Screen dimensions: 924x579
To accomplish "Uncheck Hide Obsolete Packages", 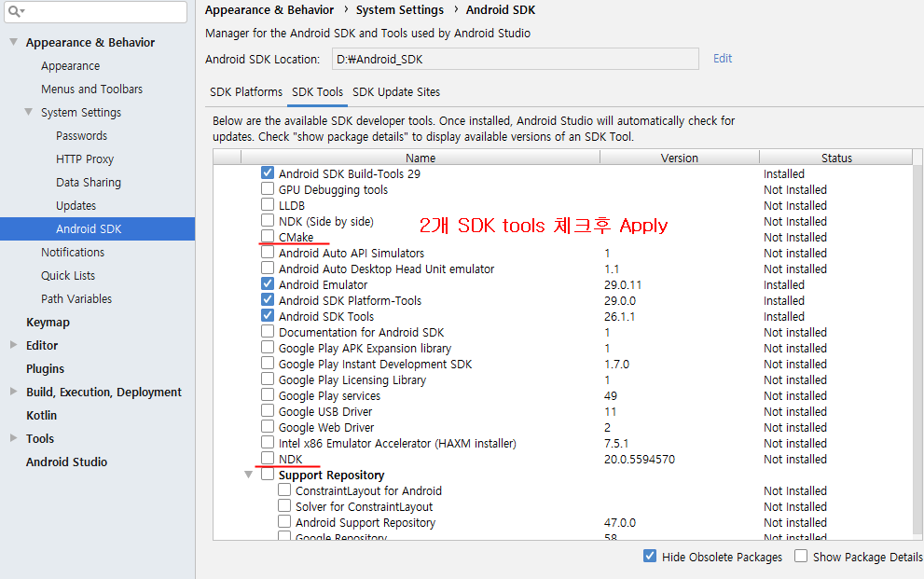I will (649, 556).
